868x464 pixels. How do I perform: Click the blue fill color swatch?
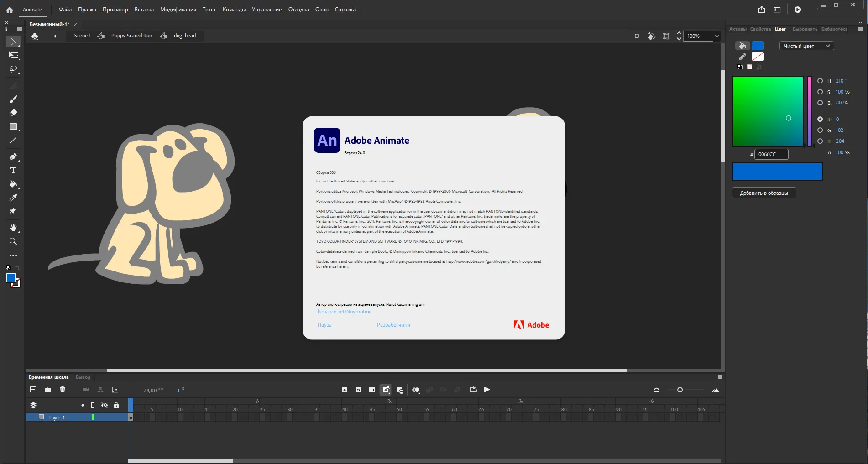click(758, 46)
